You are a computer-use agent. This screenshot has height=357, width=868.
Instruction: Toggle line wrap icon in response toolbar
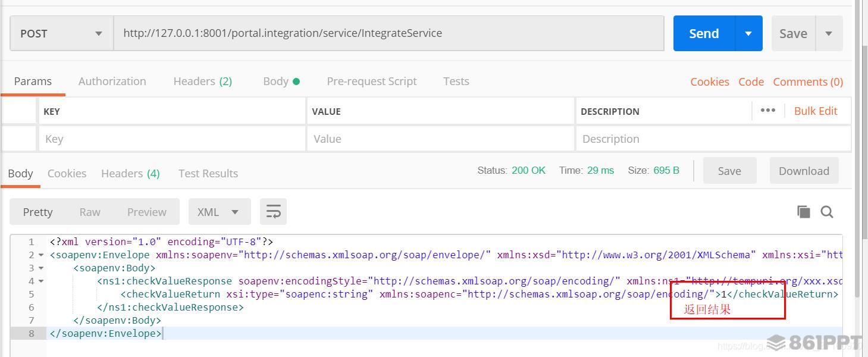click(x=273, y=212)
